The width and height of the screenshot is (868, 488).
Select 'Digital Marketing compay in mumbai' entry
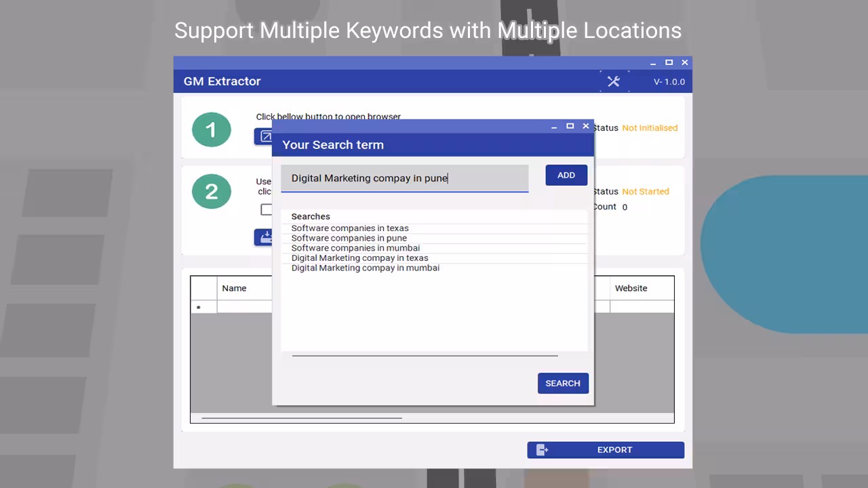coord(365,268)
